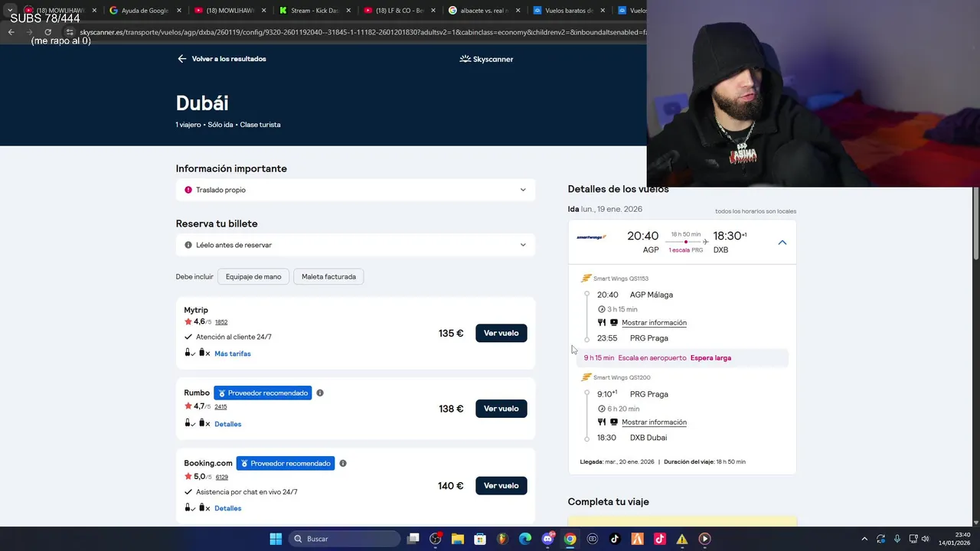Switch to the Ayuda de Google tab

point(144,11)
